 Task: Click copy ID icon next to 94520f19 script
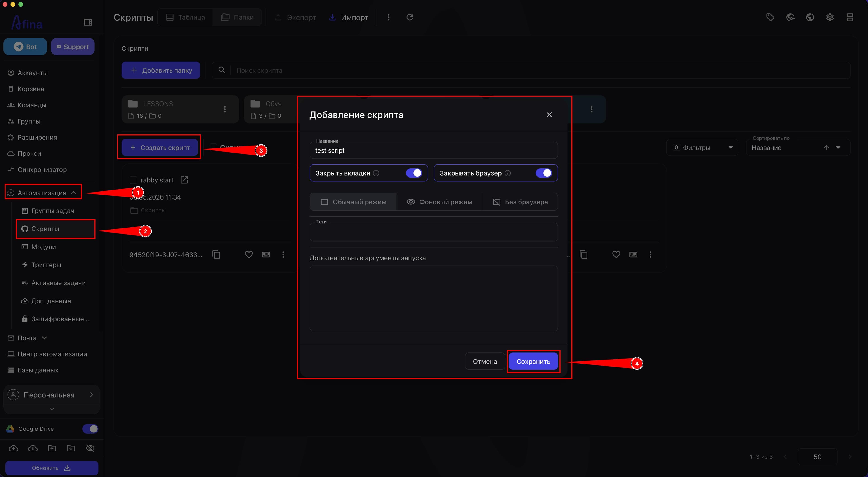(x=216, y=255)
